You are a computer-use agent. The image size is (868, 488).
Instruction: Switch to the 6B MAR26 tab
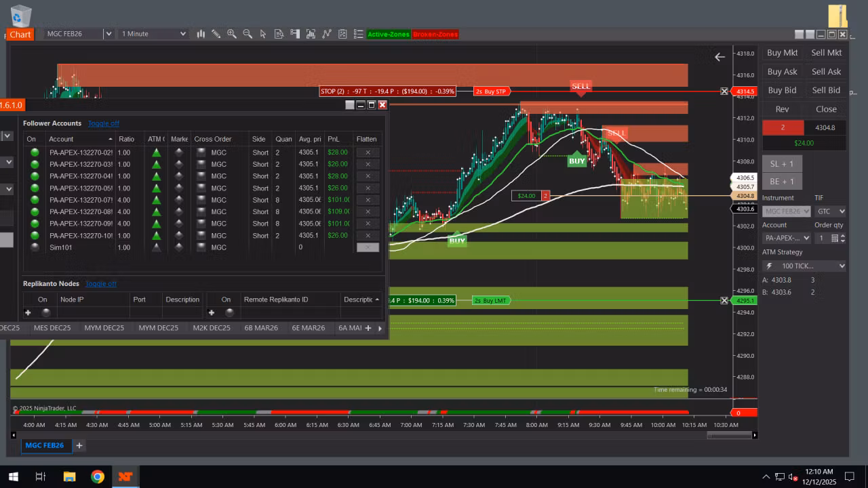[x=261, y=328]
